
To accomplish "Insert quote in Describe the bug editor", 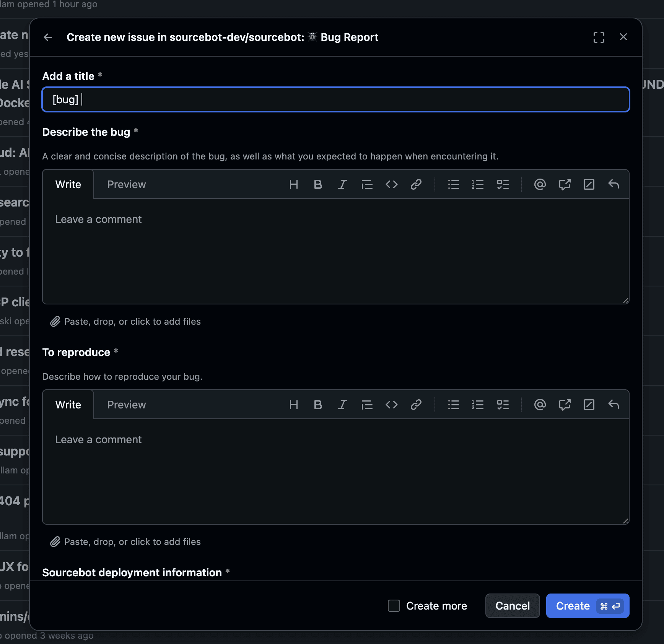I will point(367,184).
